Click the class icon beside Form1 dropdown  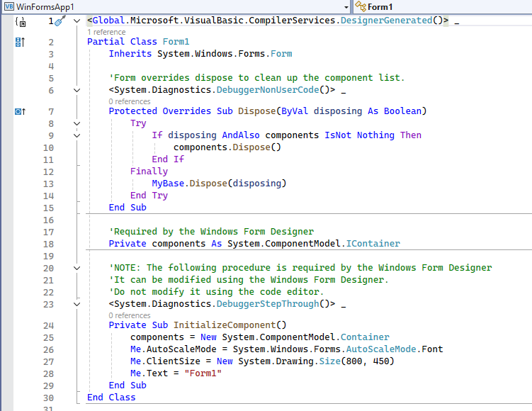361,6
